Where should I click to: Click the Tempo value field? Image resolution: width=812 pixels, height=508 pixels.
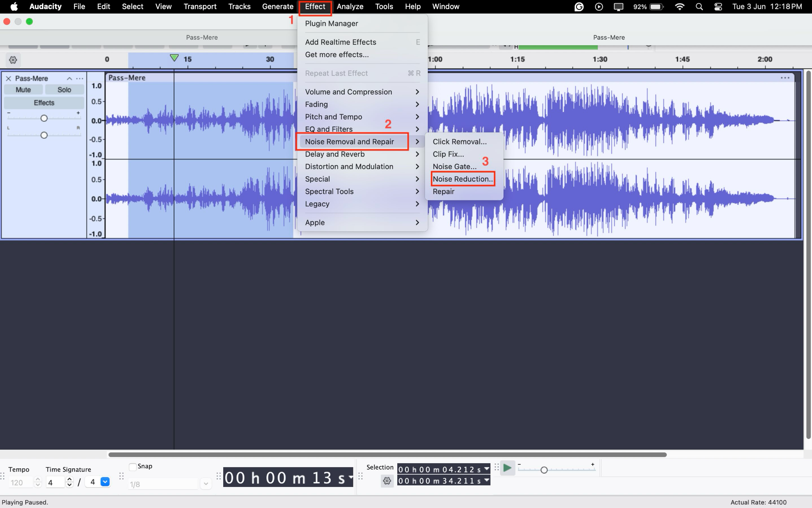tap(21, 483)
